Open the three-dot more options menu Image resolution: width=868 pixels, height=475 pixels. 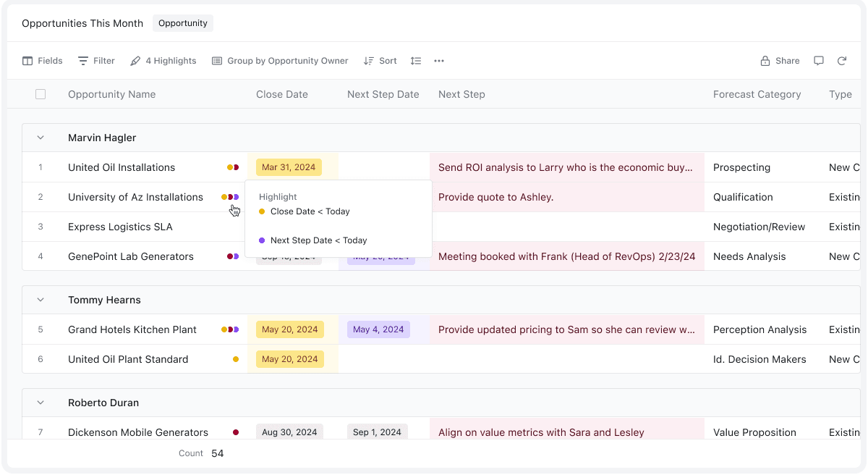click(439, 61)
